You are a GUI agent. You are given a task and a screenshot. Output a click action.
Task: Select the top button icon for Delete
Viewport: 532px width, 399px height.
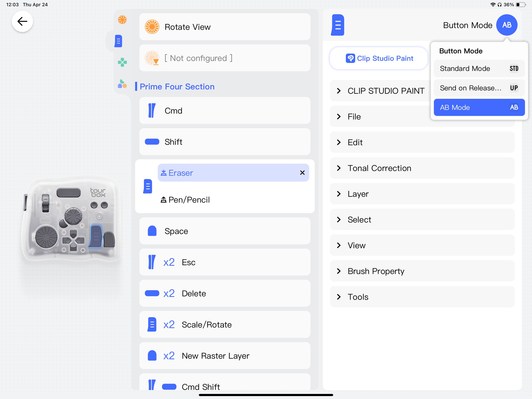click(152, 293)
